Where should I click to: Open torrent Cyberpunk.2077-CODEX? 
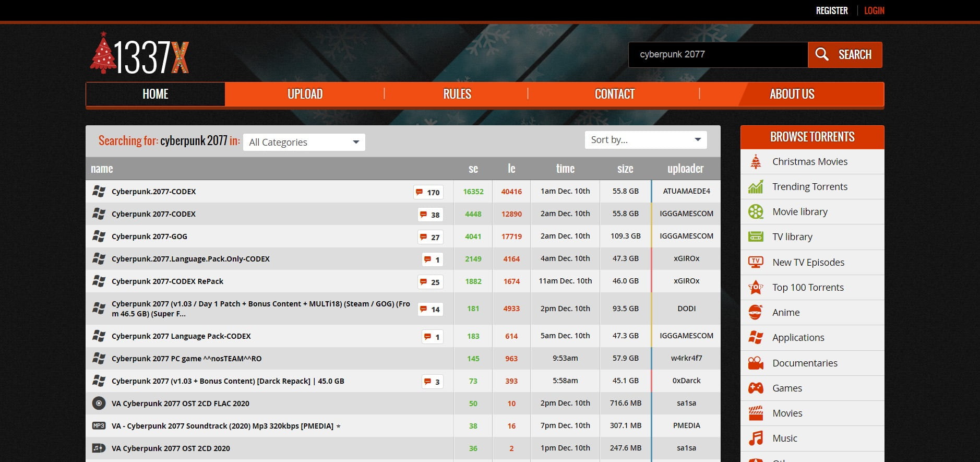153,192
